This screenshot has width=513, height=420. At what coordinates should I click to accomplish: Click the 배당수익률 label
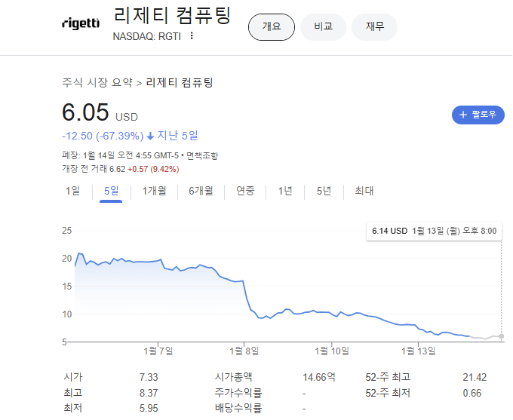[x=238, y=408]
